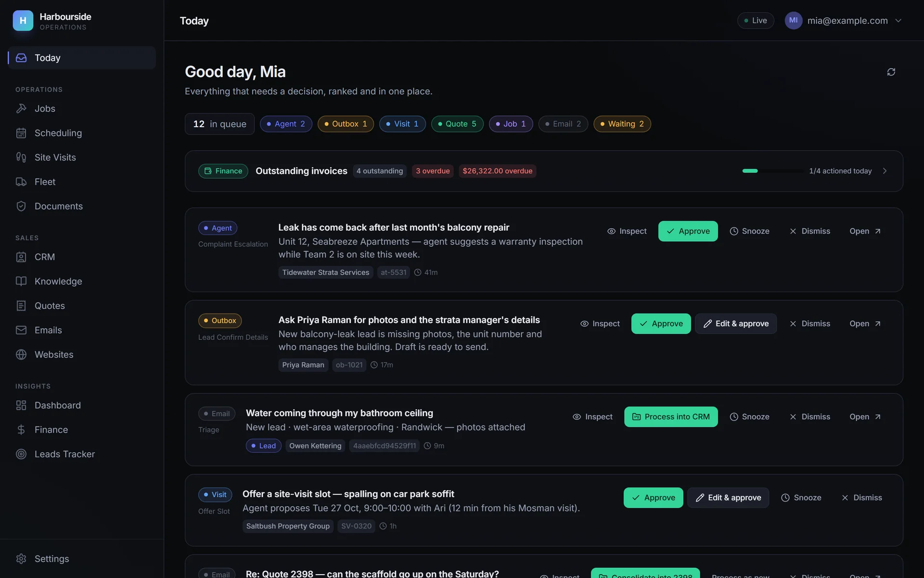Screen dimensions: 924x578
Task: Open the Fleet section
Action: click(82, 182)
